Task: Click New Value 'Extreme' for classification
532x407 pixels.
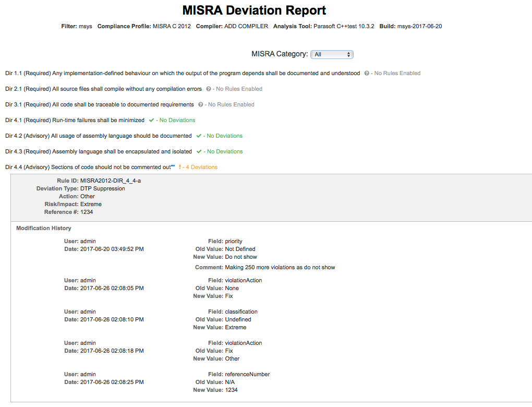Action: pyautogui.click(x=236, y=327)
